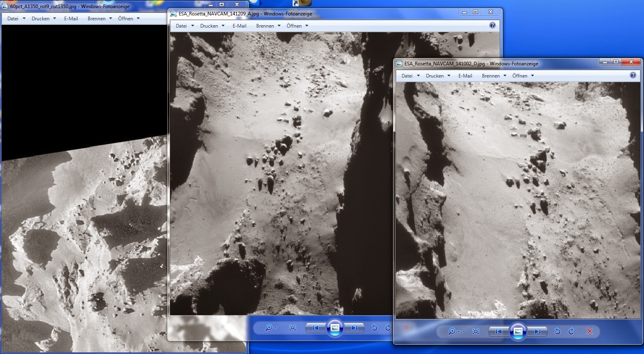The height and width of the screenshot is (354, 644).
Task: Start slideshow in NAVCAM_141209_A window
Action: tap(335, 328)
